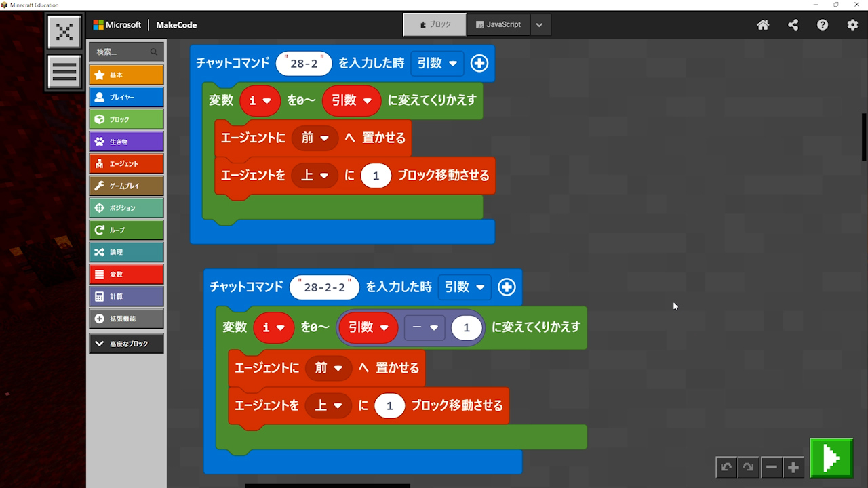Click the undo arrow icon
This screenshot has width=868, height=488.
[x=726, y=467]
